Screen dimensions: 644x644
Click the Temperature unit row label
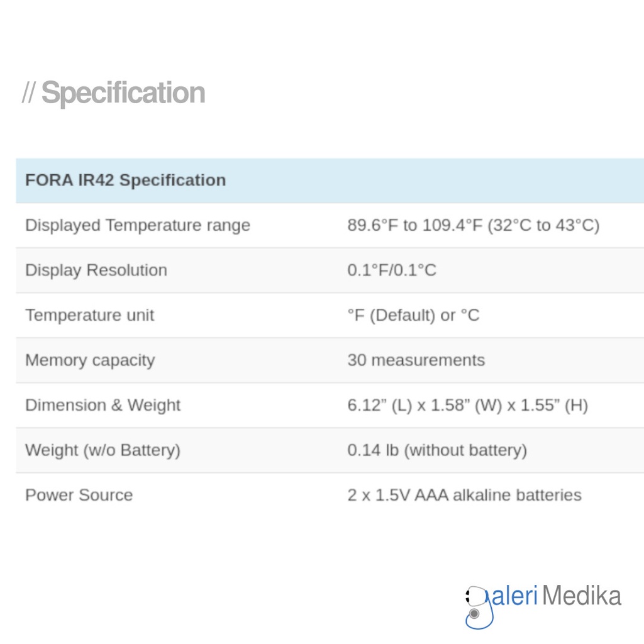pos(89,315)
